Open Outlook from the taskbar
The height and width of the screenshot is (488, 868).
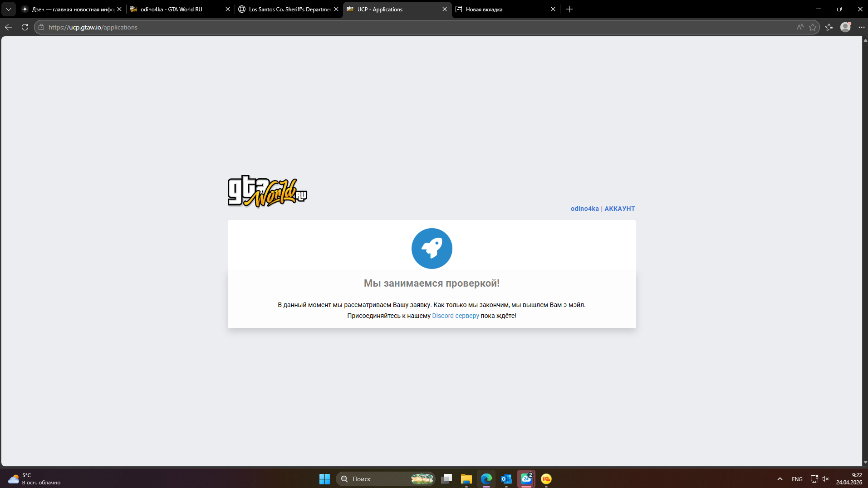(506, 479)
